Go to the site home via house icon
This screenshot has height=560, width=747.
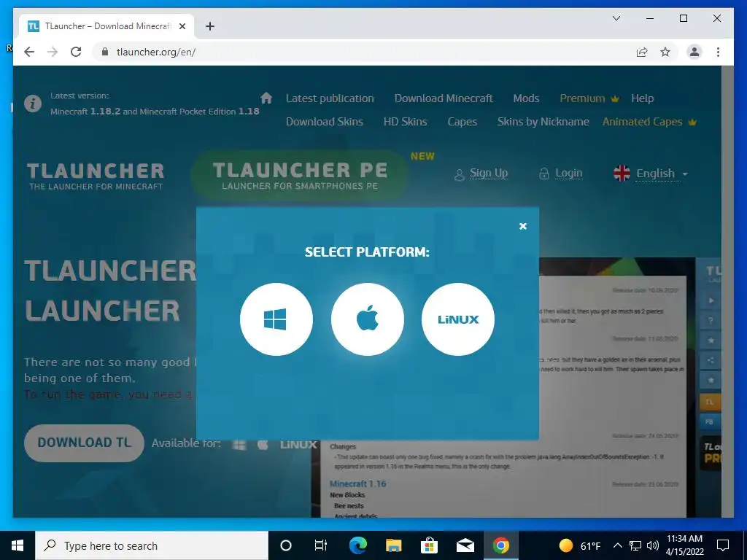(266, 98)
